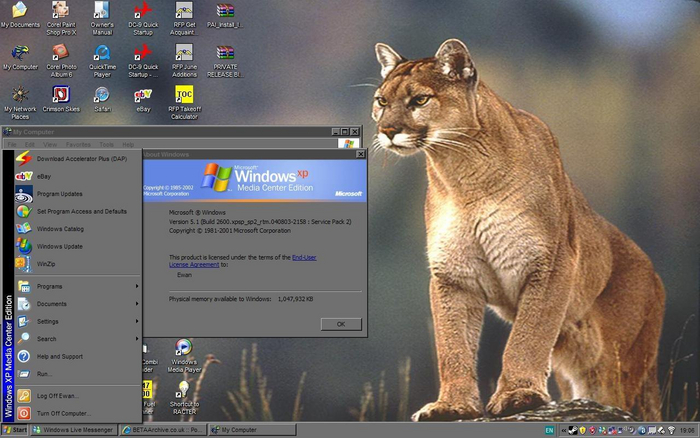Screen dimensions: 700x438
Task: Expand hidden system tray icons chevron
Action: tap(564, 430)
